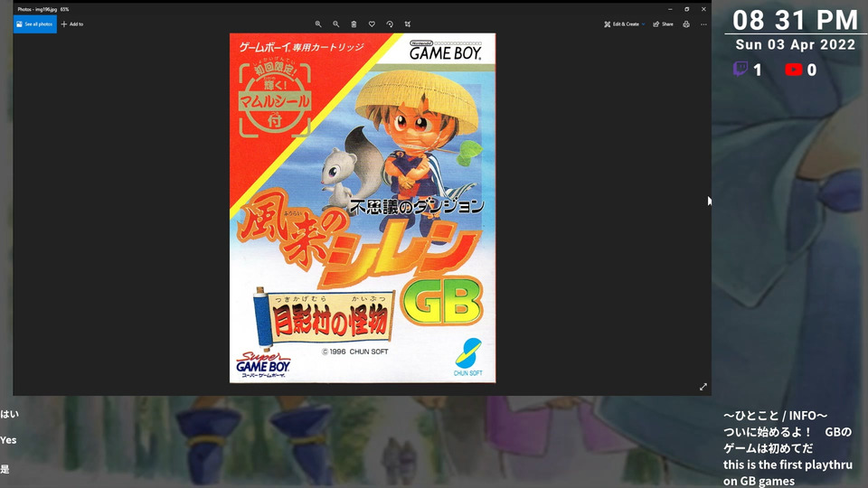Add photo to favorites with heart icon
This screenshot has height=488, width=868.
[x=372, y=24]
